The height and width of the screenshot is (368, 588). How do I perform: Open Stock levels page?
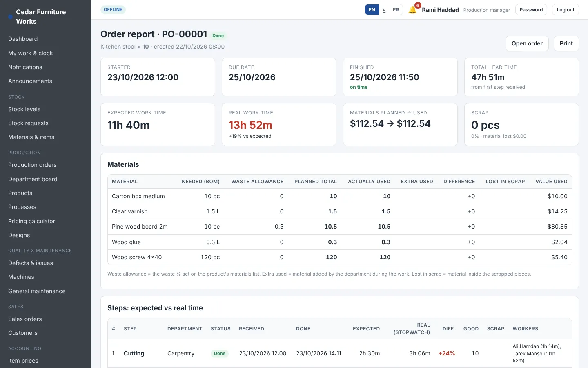[24, 109]
